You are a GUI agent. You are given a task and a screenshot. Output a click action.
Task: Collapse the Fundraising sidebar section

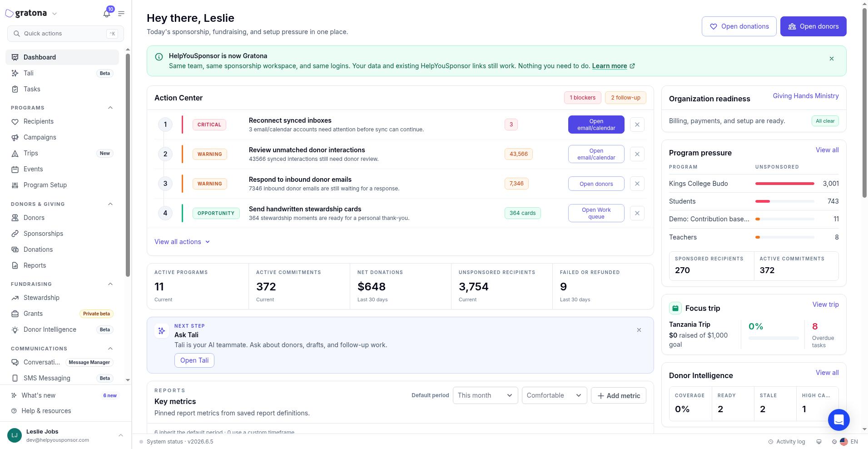[x=110, y=284]
